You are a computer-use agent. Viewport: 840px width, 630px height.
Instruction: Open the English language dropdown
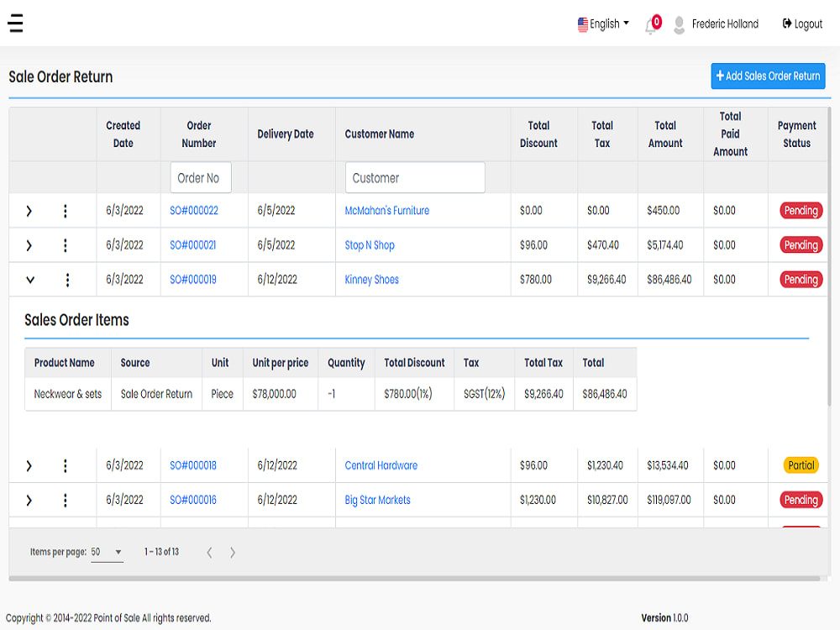(x=603, y=24)
